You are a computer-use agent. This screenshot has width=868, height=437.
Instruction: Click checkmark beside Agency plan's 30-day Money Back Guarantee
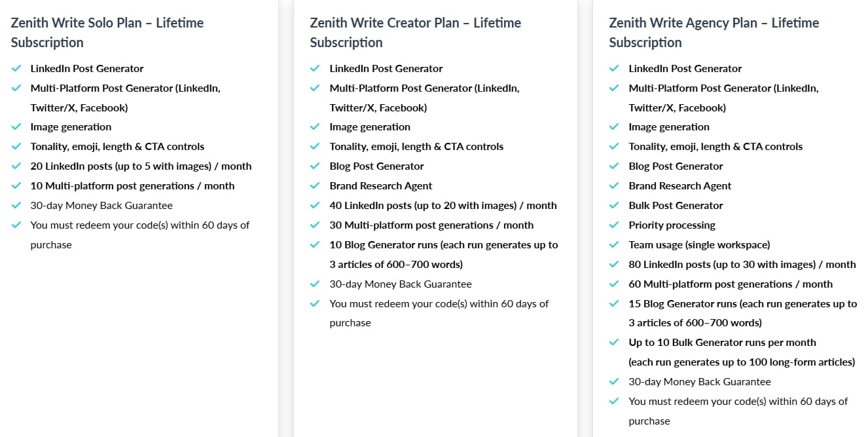(614, 382)
